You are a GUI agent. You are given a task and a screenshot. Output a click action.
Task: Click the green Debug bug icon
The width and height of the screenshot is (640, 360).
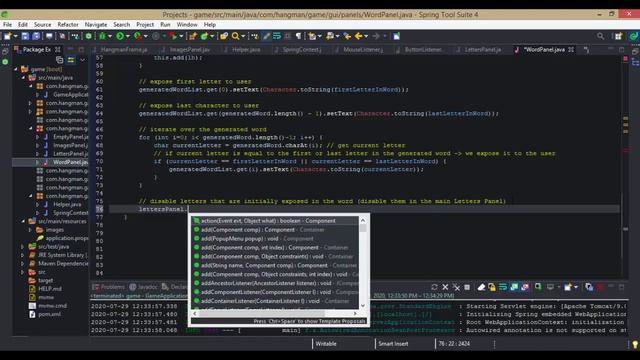[x=102, y=36]
